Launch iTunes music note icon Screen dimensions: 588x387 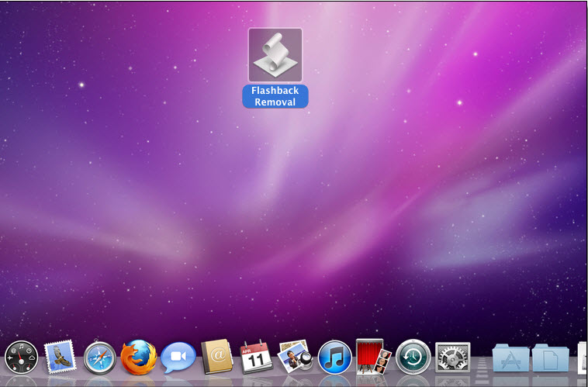pyautogui.click(x=335, y=358)
